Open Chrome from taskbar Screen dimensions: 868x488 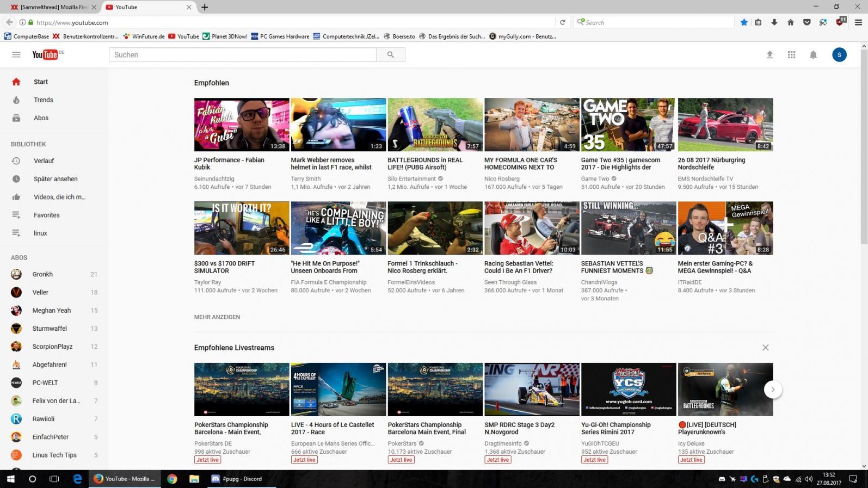[x=172, y=479]
